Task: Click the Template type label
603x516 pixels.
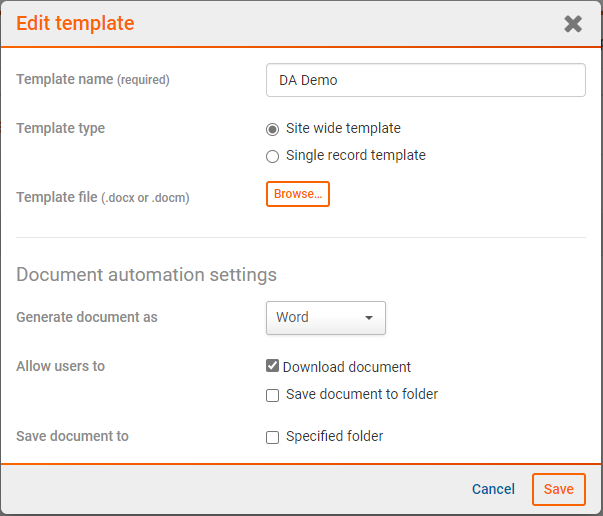Action: 60,128
